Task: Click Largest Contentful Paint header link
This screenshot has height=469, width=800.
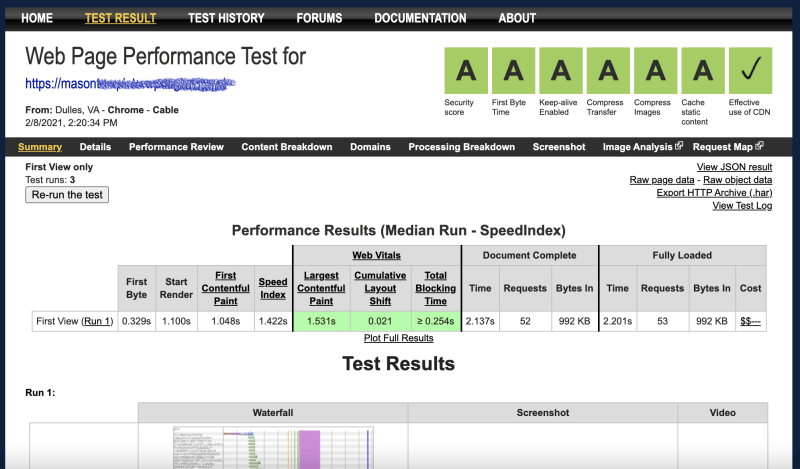Action: point(321,288)
